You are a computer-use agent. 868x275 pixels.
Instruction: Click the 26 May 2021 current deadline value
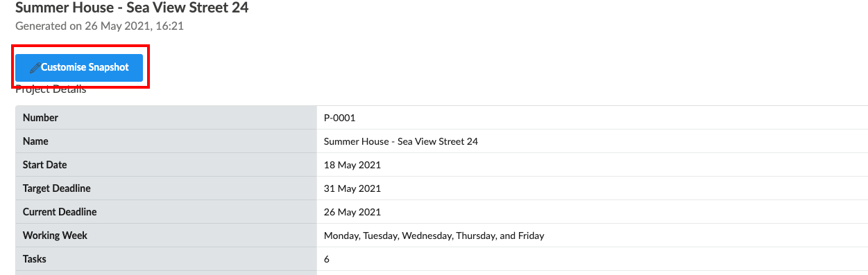pyautogui.click(x=352, y=212)
